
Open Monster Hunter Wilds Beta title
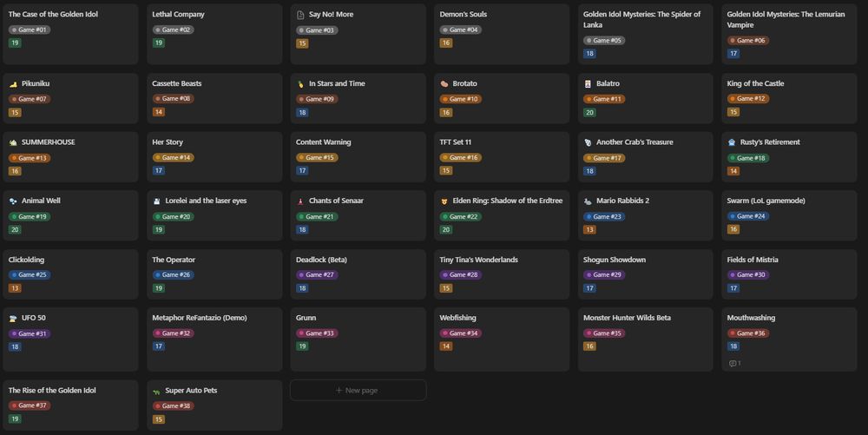point(628,318)
